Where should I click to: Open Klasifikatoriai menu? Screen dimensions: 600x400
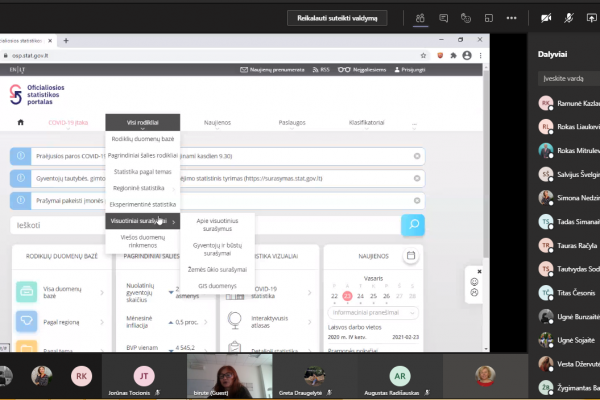[367, 122]
